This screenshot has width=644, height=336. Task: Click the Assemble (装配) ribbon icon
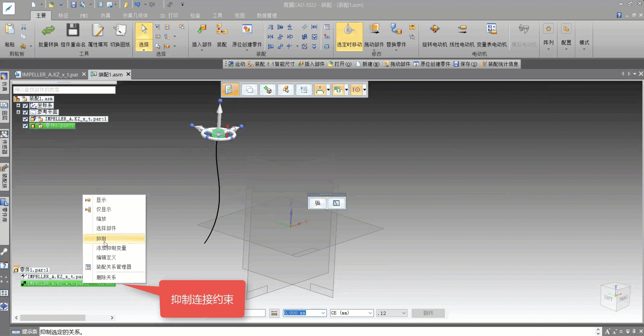[x=222, y=29]
